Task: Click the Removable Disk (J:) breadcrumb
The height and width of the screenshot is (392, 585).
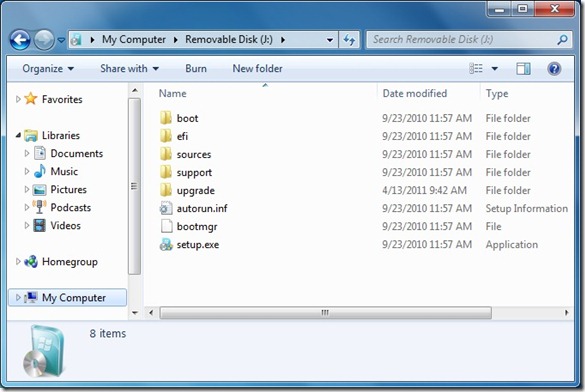Action: (x=229, y=40)
